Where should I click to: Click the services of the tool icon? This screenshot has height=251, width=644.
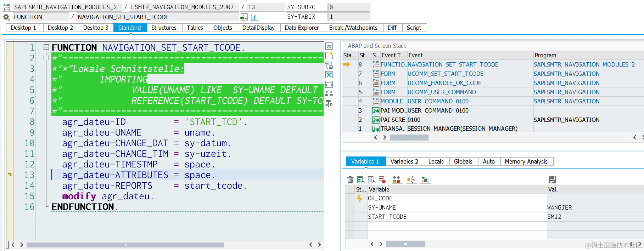[x=329, y=94]
